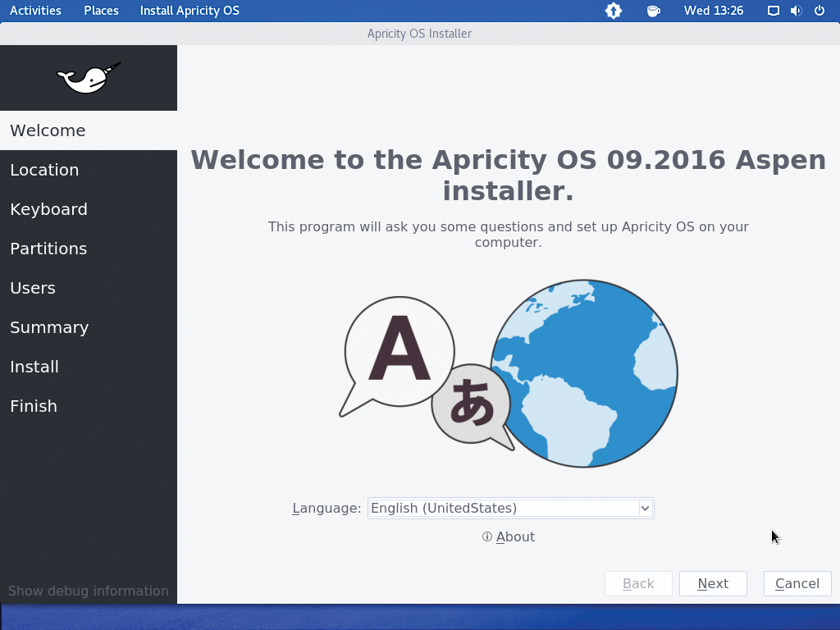Viewport: 840px width, 630px height.
Task: Select the Location installer step
Action: pyautogui.click(x=44, y=170)
